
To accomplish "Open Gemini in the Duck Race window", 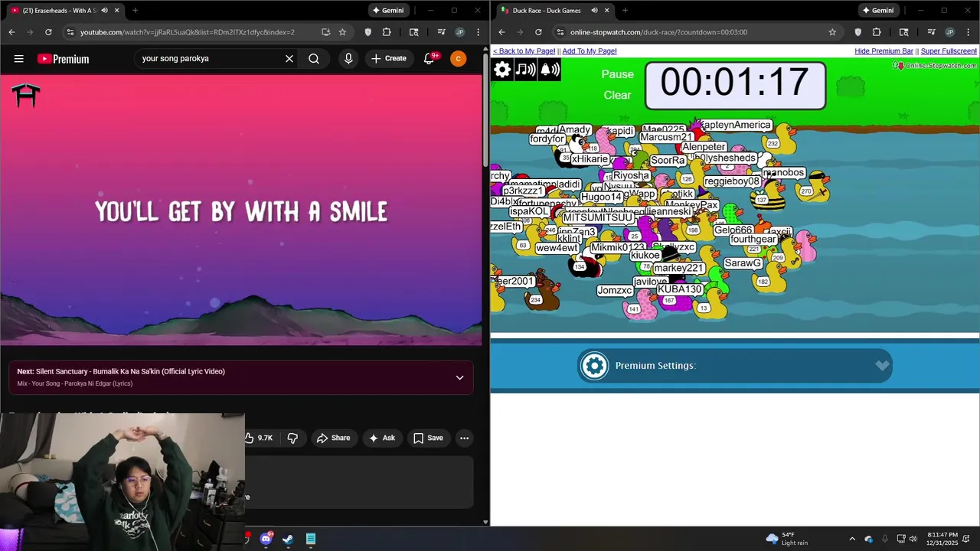I will 878,11.
